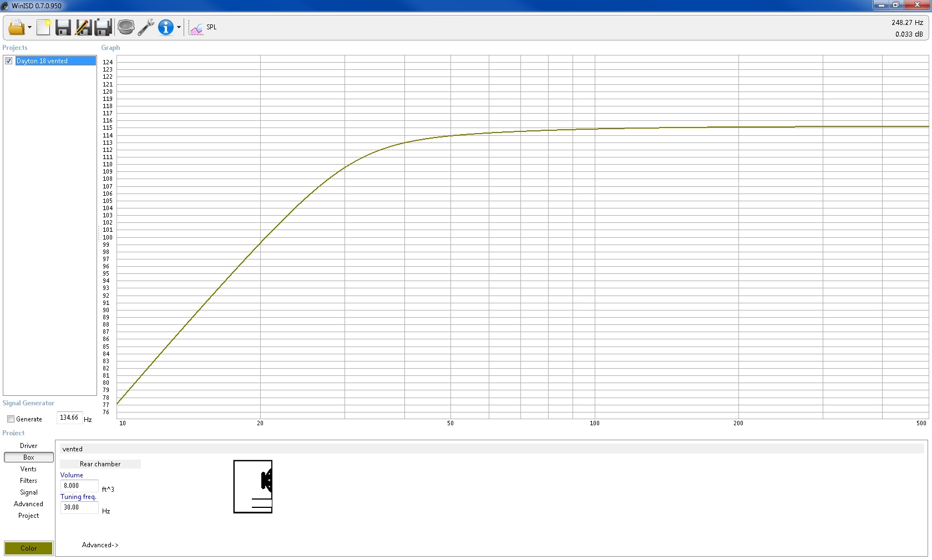Open the SPL graph type selector

click(203, 27)
